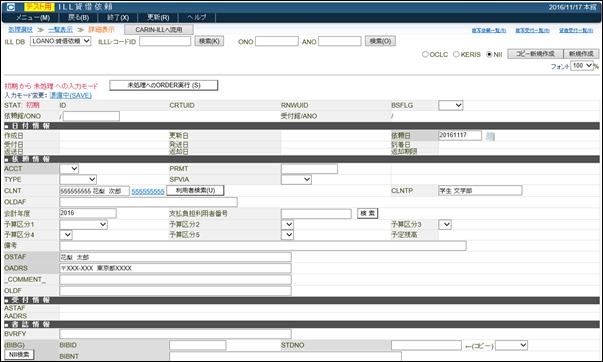Follow the 準備中(SAVE) link
This screenshot has width=603, height=362.
[71, 95]
